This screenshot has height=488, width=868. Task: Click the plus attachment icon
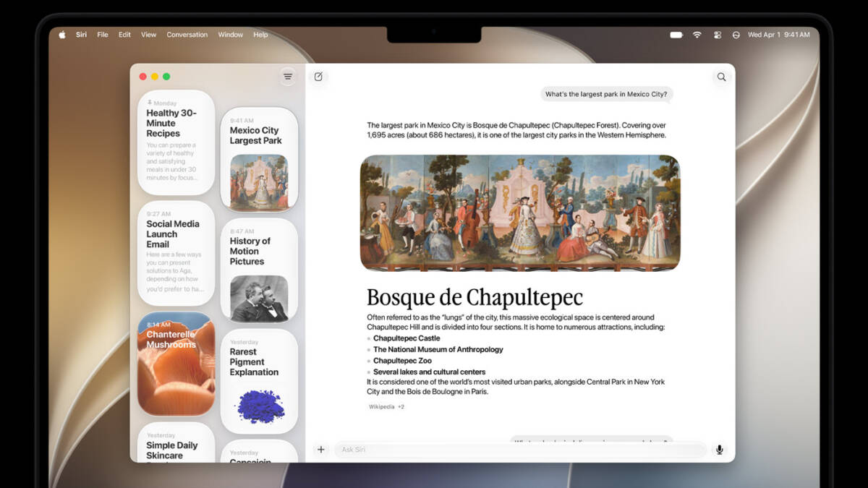tap(321, 450)
